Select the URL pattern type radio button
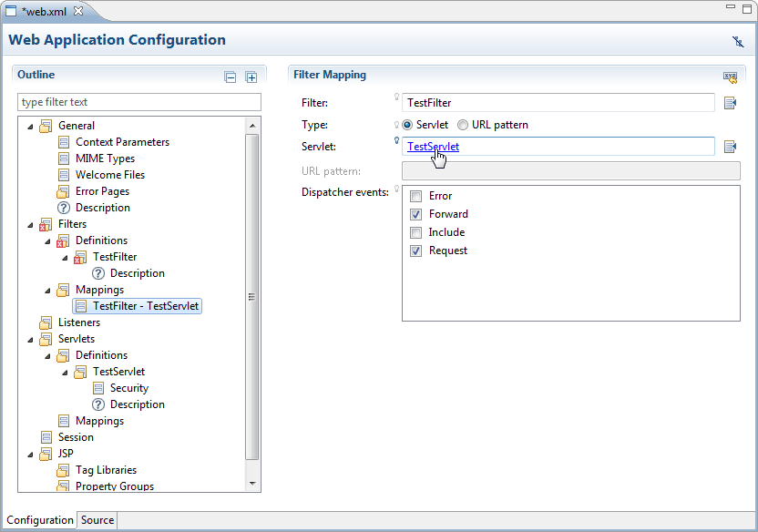The width and height of the screenshot is (758, 532). (x=463, y=125)
